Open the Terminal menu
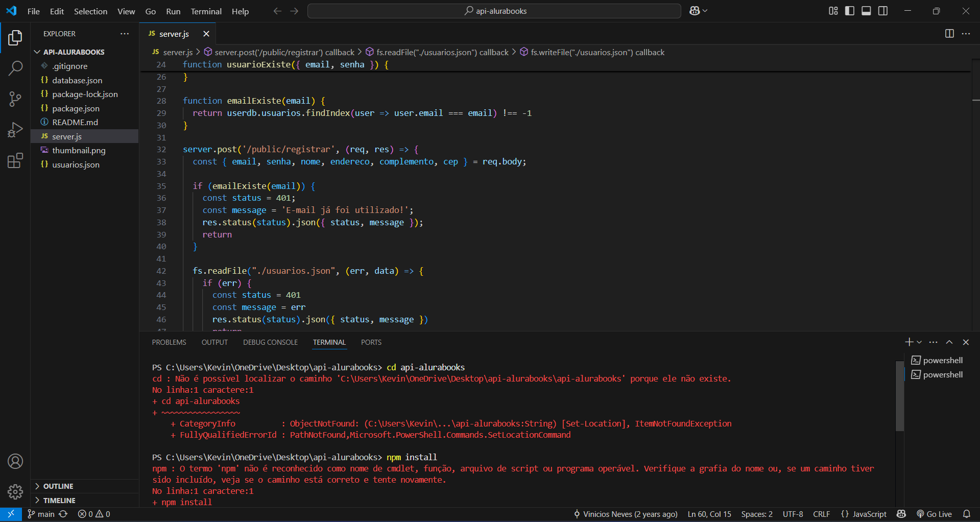Viewport: 980px width, 522px height. [x=206, y=11]
